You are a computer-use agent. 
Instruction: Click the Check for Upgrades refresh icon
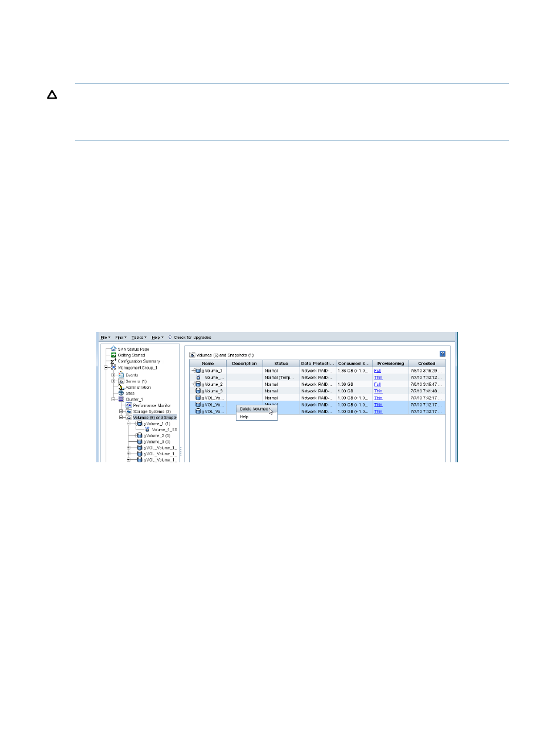(170, 338)
